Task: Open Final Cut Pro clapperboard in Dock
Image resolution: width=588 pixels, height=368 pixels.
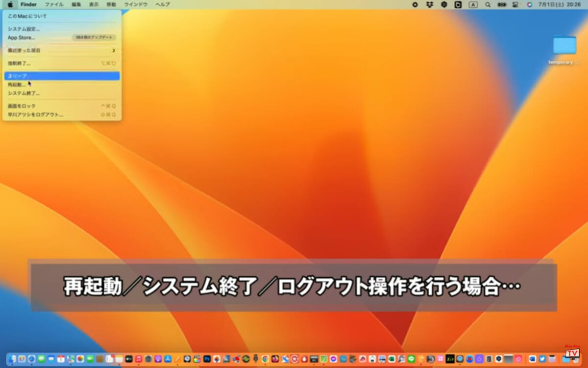Action: click(196, 359)
